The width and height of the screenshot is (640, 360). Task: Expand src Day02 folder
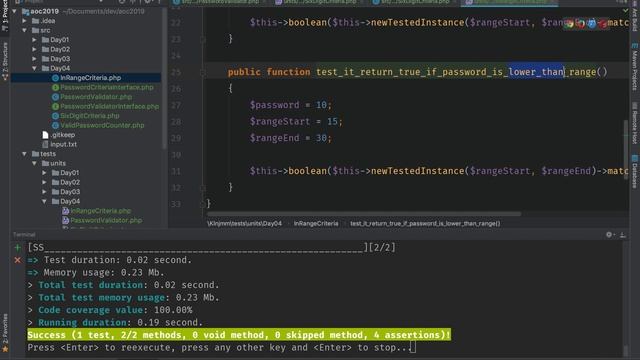[x=34, y=49]
